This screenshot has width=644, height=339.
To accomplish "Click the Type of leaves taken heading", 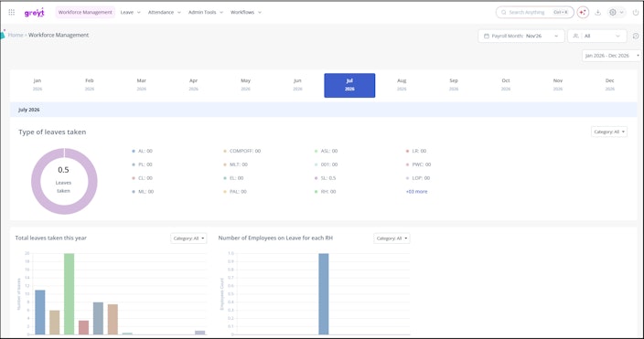I will click(x=52, y=132).
